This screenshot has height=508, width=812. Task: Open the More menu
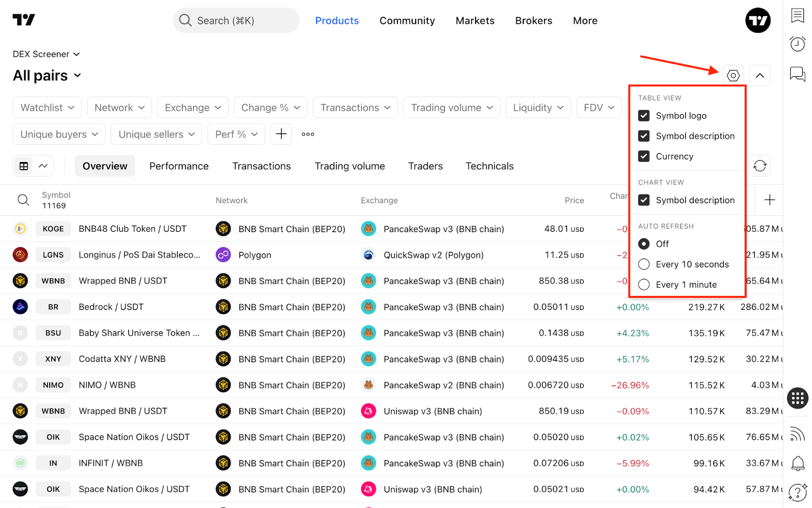pyautogui.click(x=585, y=21)
